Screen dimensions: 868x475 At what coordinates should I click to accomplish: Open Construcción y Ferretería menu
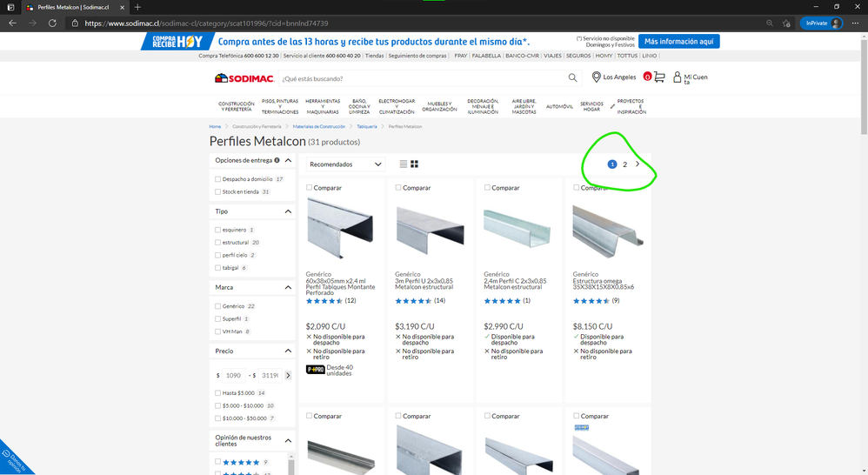[237, 106]
